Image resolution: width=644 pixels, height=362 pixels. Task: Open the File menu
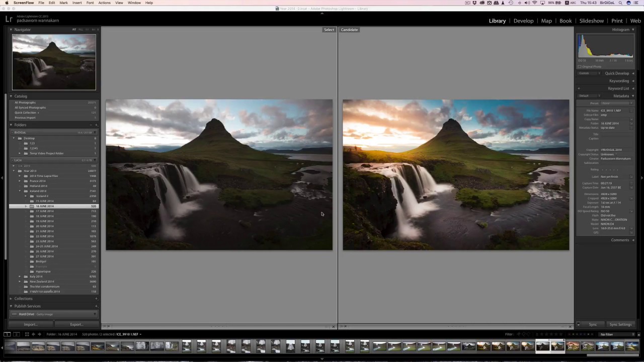[41, 3]
